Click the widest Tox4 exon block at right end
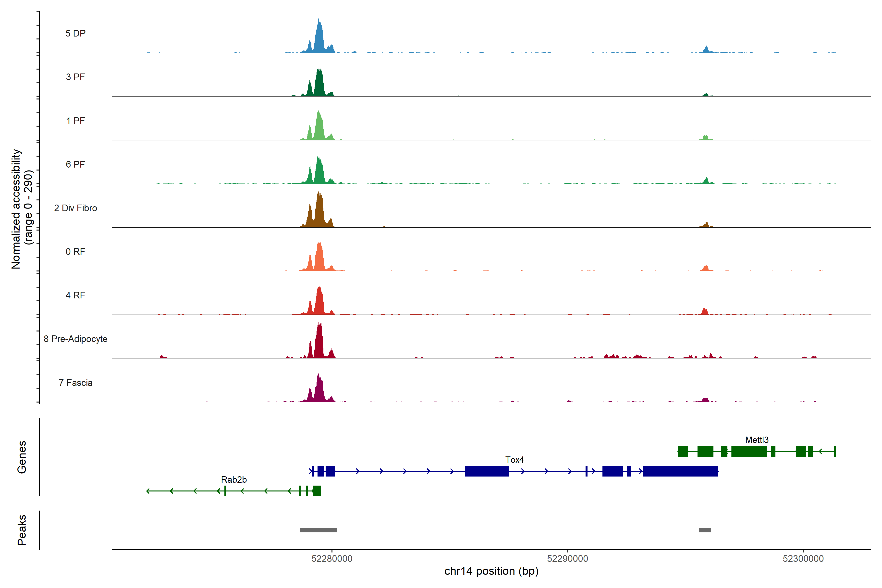Viewport: 882px width, 588px height. click(680, 471)
